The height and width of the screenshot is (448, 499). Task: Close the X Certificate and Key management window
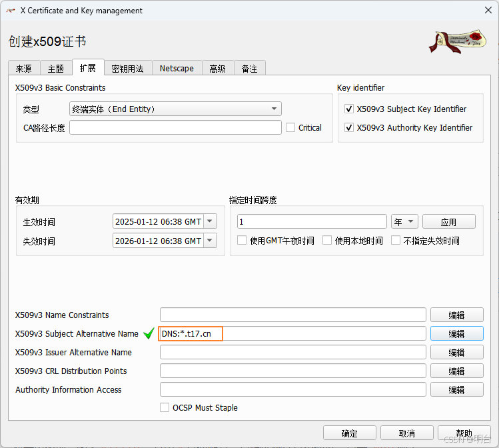pos(488,10)
